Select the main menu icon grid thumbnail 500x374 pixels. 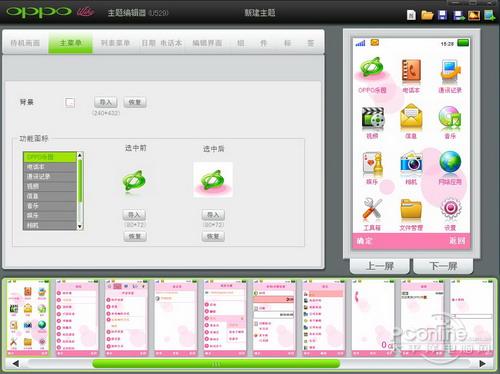[x=28, y=318]
